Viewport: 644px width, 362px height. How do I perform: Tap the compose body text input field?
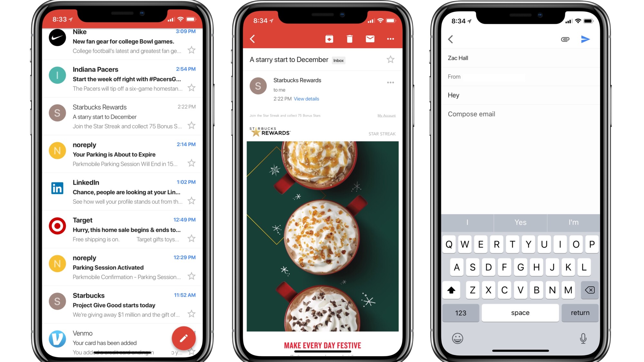pyautogui.click(x=519, y=114)
